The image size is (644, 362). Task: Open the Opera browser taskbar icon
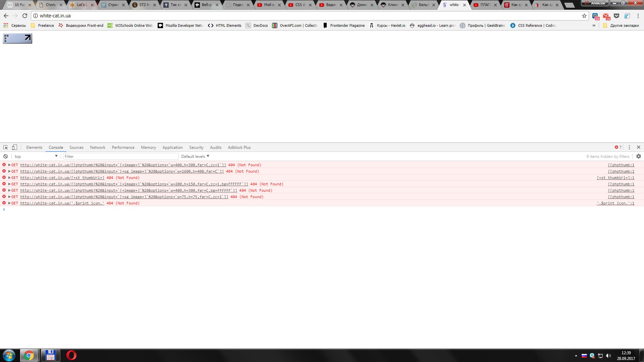71,355
